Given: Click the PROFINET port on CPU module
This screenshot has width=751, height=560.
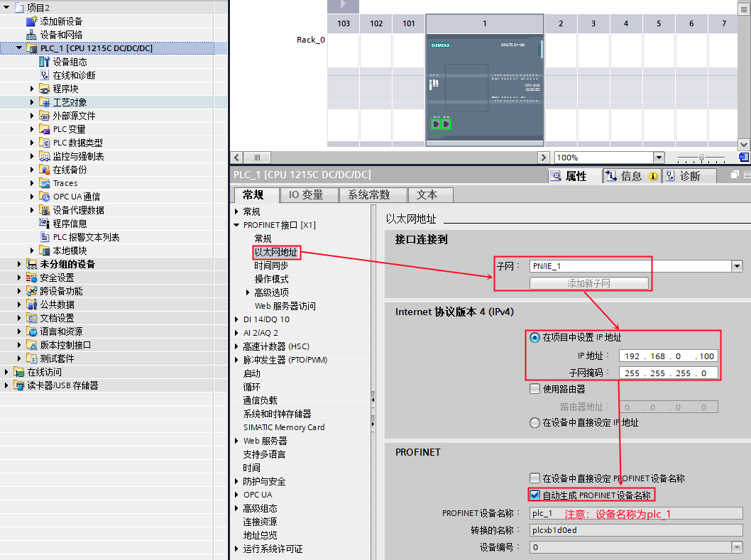Looking at the screenshot, I should coord(441,124).
